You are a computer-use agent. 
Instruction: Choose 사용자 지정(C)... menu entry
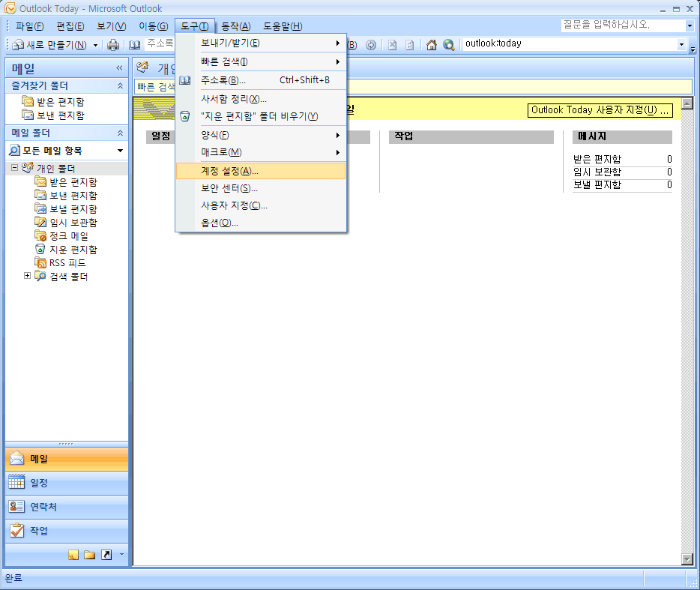261,205
